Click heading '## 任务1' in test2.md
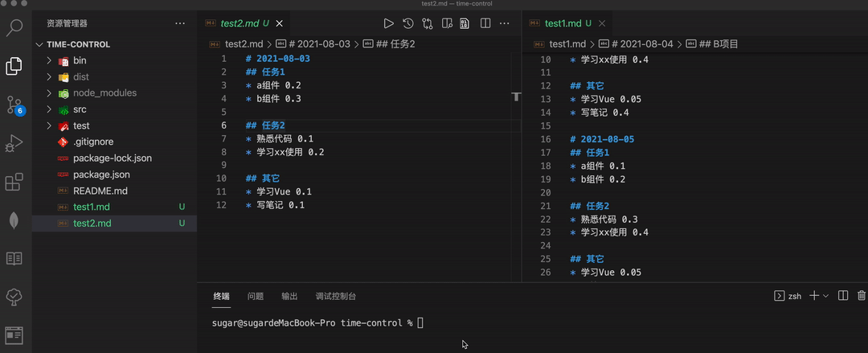Screen dimensions: 868x353 click(265, 72)
